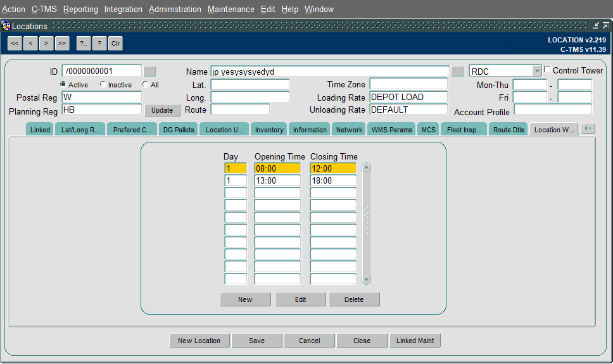
Task: Open the Reporting menu
Action: coord(80,9)
